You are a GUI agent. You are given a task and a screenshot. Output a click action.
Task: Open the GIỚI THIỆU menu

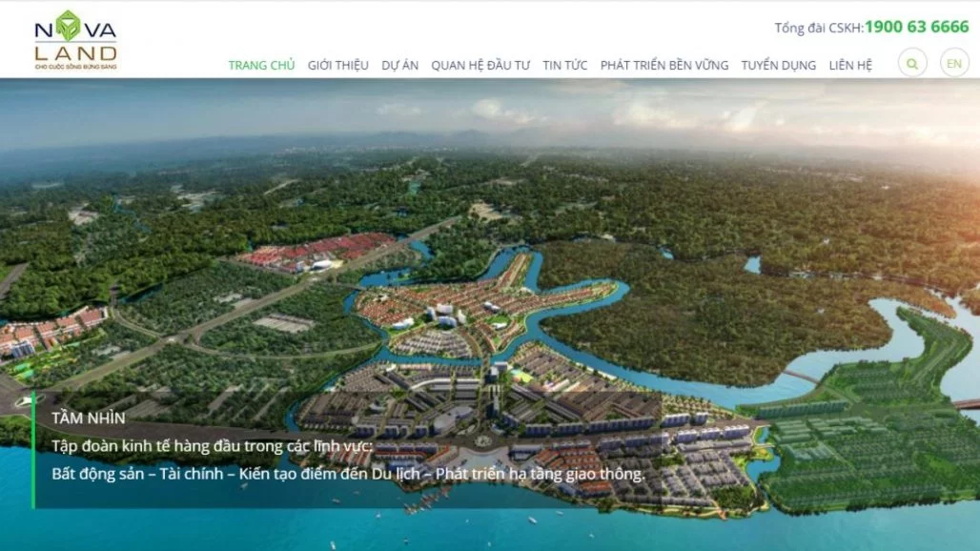point(338,65)
